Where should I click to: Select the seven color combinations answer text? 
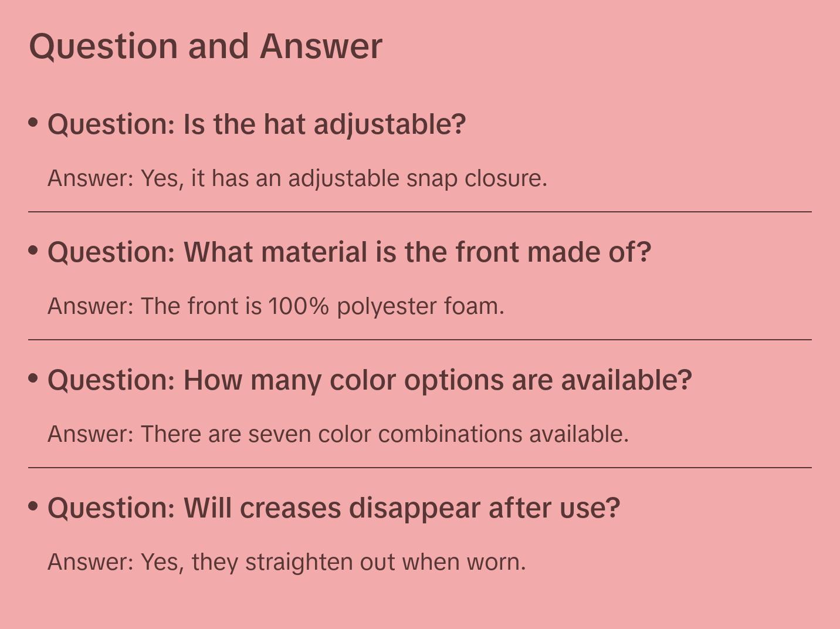338,434
